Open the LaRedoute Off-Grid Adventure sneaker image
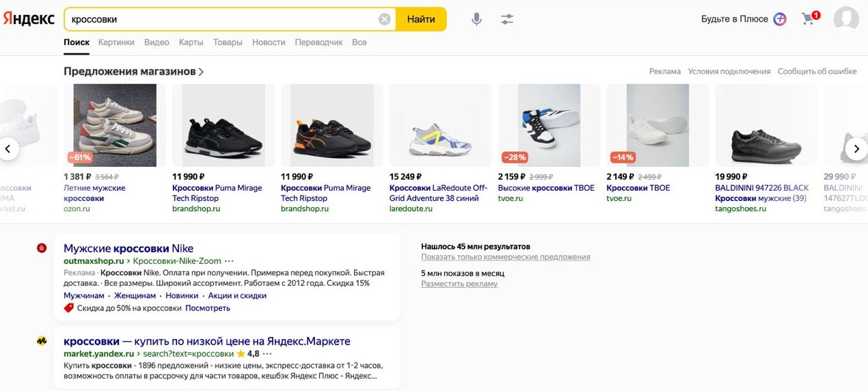This screenshot has width=868, height=391. 441,125
